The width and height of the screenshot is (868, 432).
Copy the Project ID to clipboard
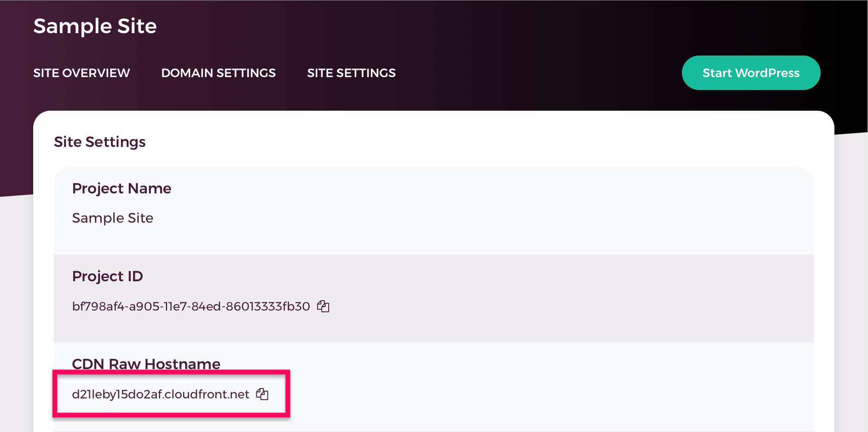323,306
